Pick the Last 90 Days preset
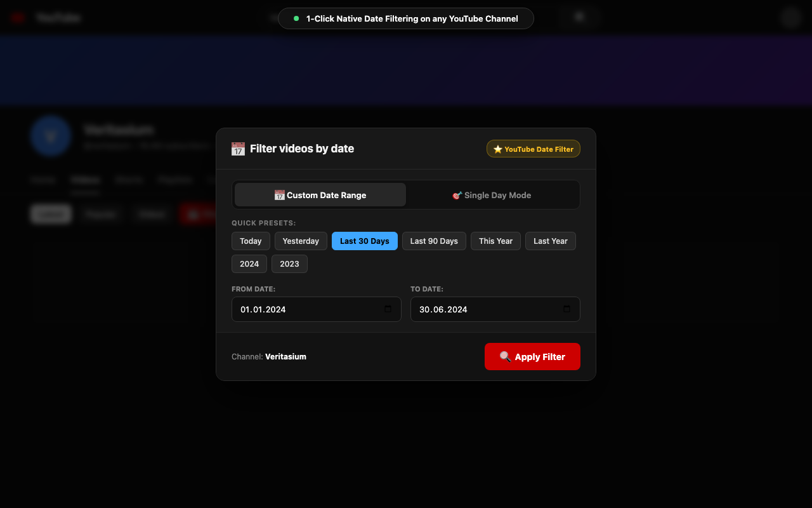The height and width of the screenshot is (508, 812). [434, 241]
